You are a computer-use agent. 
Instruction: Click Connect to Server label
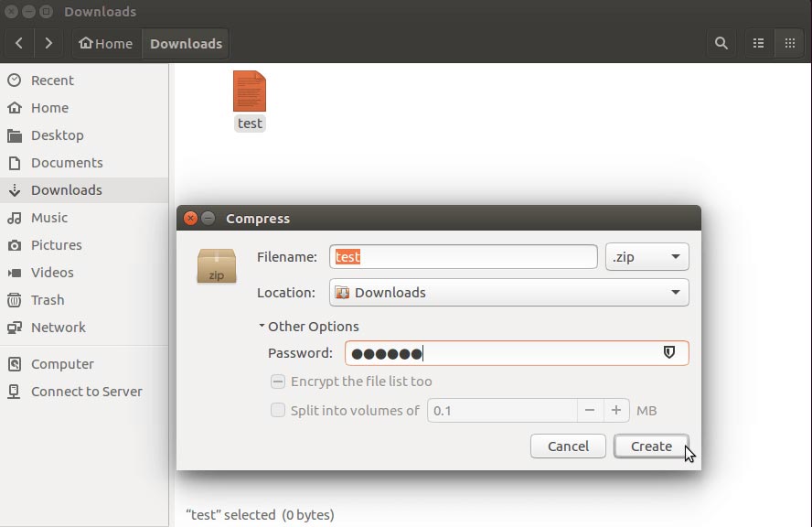[87, 392]
